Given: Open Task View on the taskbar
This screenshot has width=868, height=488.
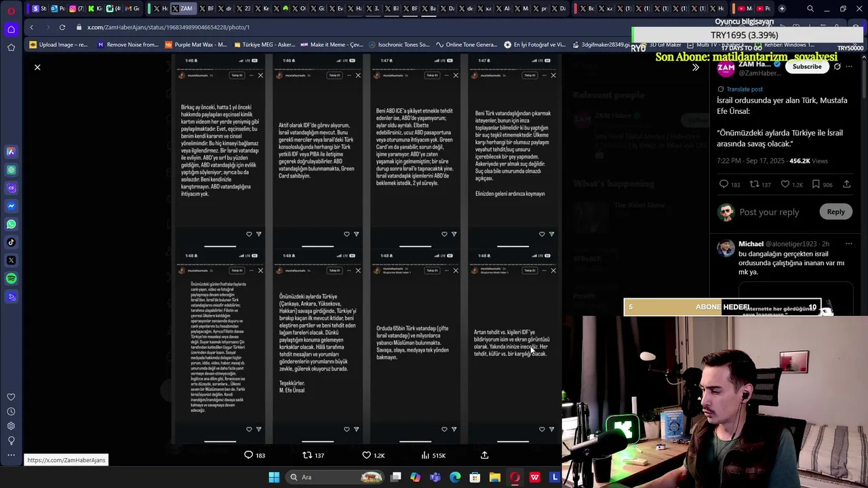Looking at the screenshot, I should coord(396,477).
